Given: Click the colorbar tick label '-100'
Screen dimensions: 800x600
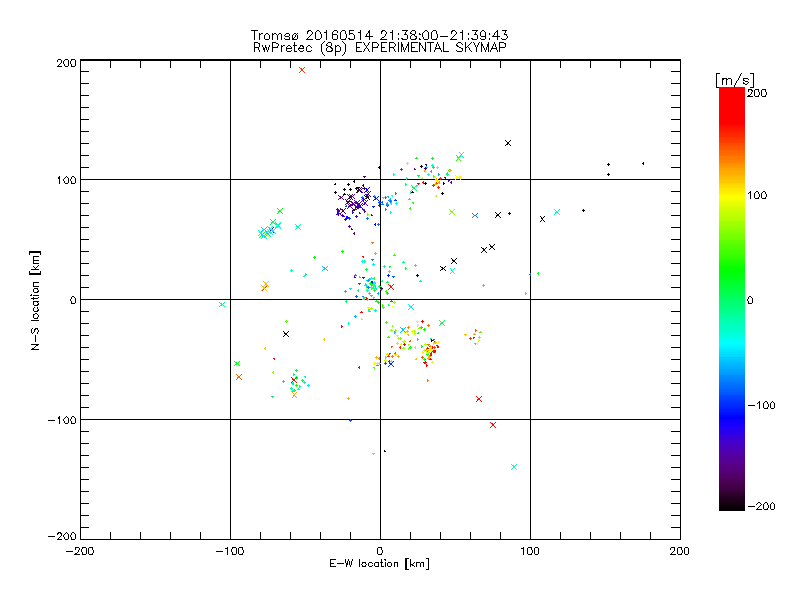Looking at the screenshot, I should 761,406.
